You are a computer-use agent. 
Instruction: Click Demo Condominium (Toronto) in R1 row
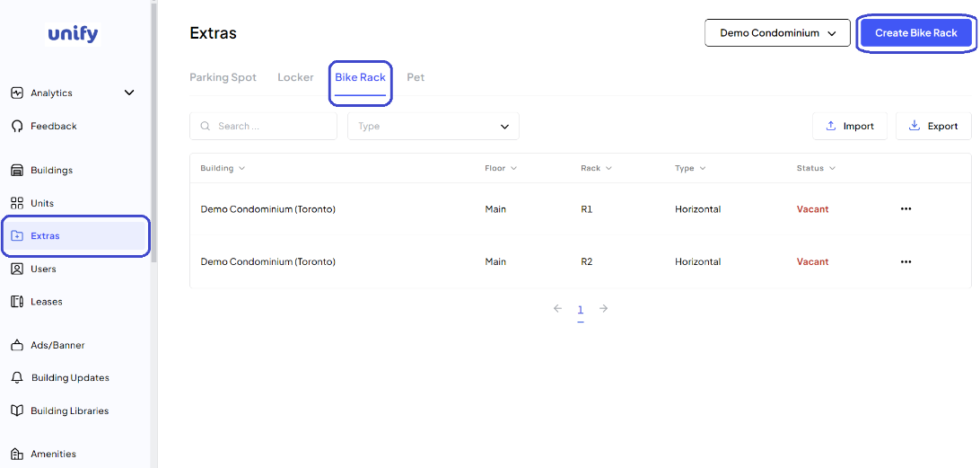click(268, 209)
